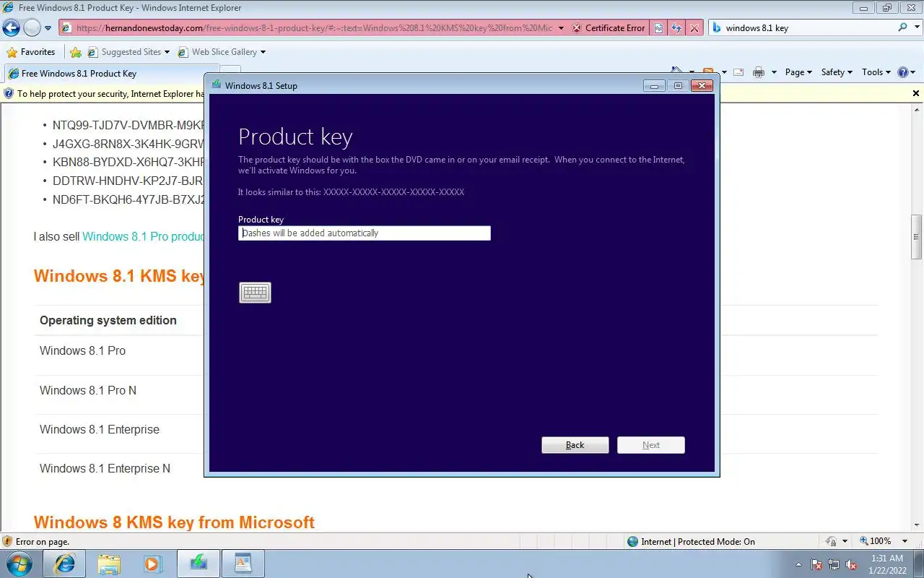The width and height of the screenshot is (924, 578).
Task: Click the Product key input field
Action: pos(365,233)
